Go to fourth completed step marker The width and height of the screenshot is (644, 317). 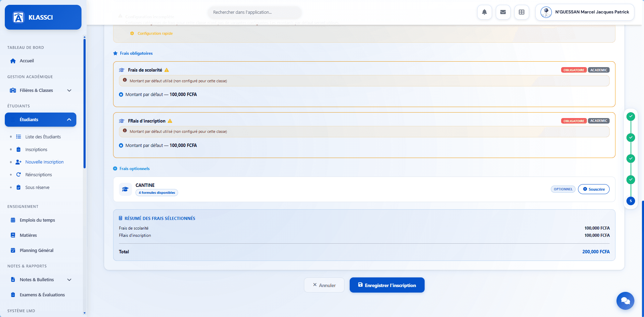click(631, 179)
